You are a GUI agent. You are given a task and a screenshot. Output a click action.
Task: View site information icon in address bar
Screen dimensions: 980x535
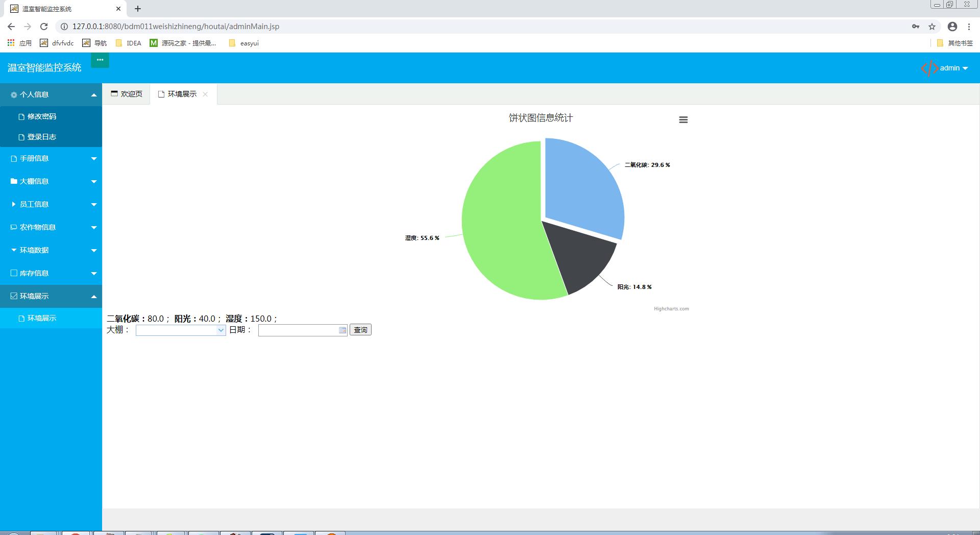click(64, 27)
